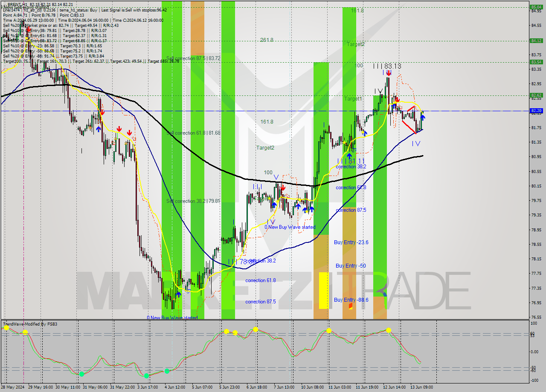Click the '28 May 2024' date label
The width and height of the screenshot is (546, 392).
(x=12, y=388)
